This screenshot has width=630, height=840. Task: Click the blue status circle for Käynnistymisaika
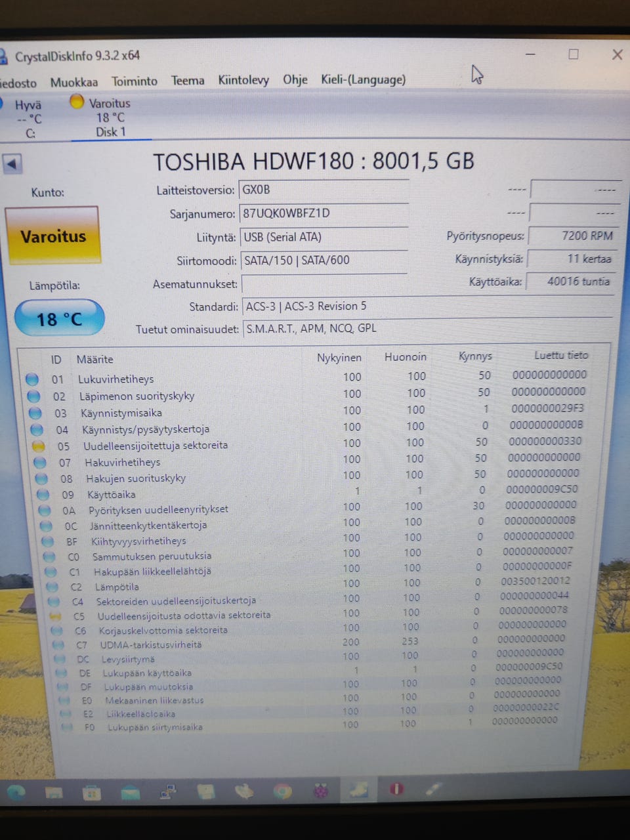(35, 413)
